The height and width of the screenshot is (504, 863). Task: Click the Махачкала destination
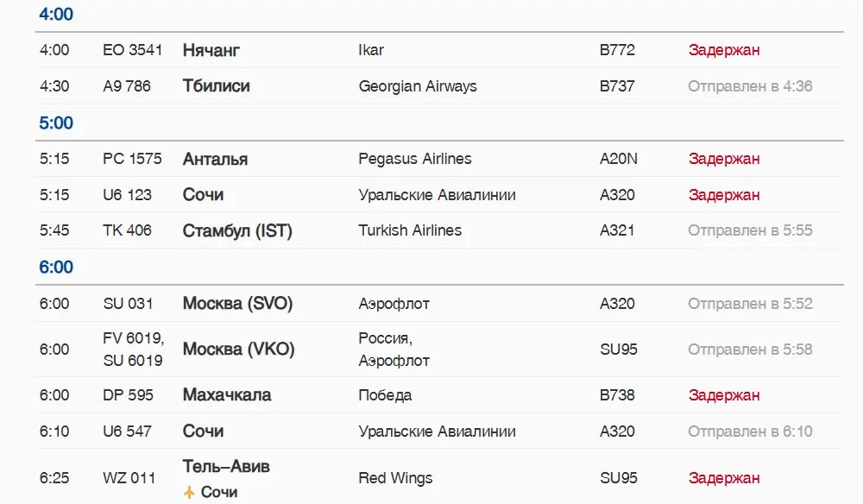pos(227,395)
